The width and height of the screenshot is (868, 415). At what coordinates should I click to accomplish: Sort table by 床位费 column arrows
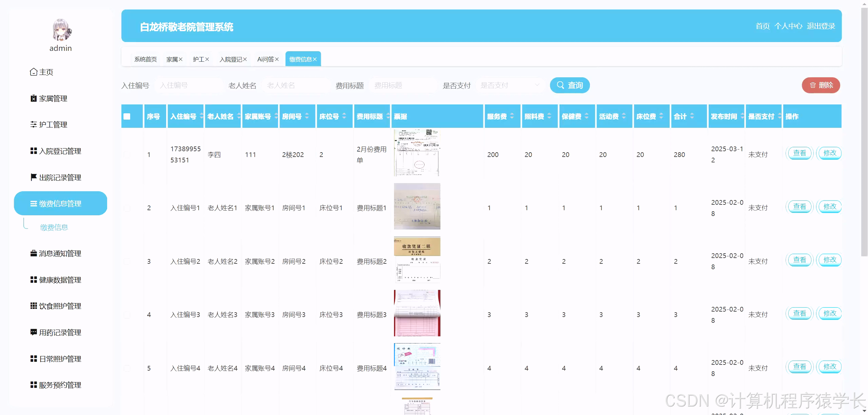[x=661, y=116]
